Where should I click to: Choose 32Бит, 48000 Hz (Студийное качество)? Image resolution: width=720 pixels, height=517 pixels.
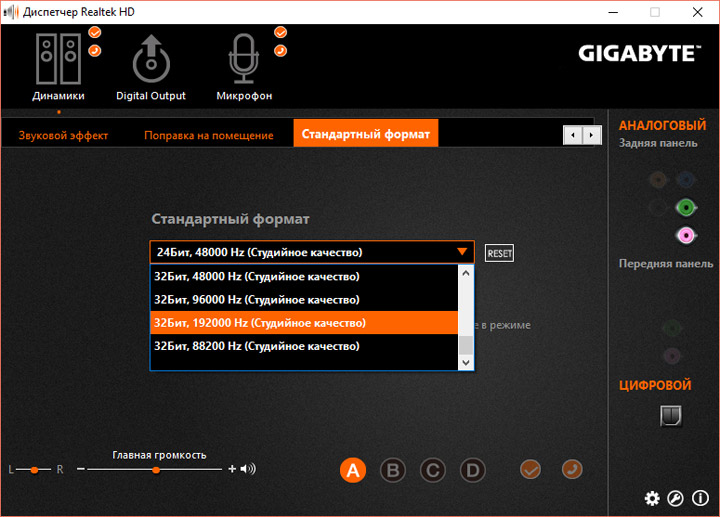[x=304, y=276]
